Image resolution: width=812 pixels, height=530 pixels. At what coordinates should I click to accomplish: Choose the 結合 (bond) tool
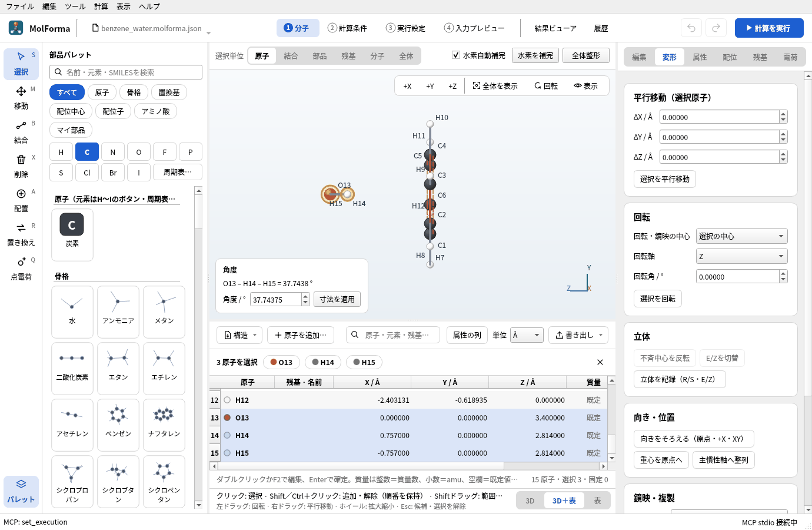pyautogui.click(x=21, y=132)
